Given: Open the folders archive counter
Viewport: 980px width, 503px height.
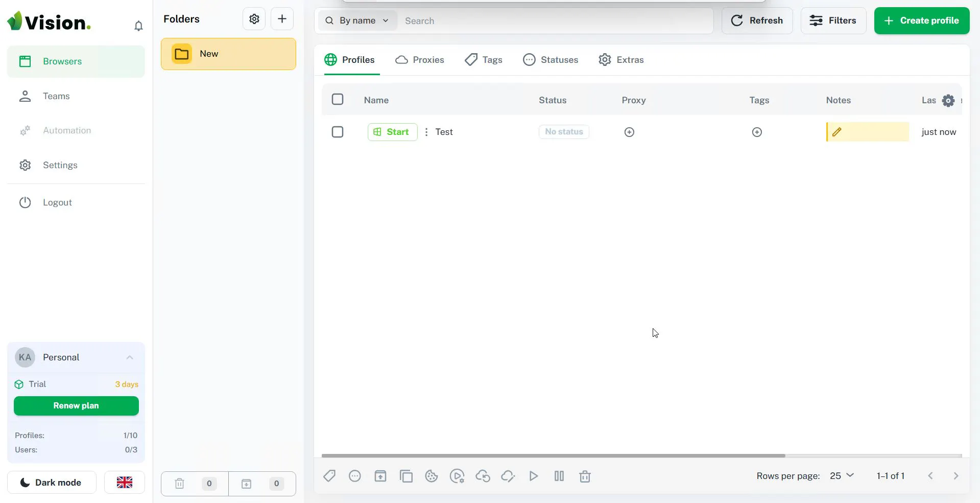Looking at the screenshot, I should 262,484.
